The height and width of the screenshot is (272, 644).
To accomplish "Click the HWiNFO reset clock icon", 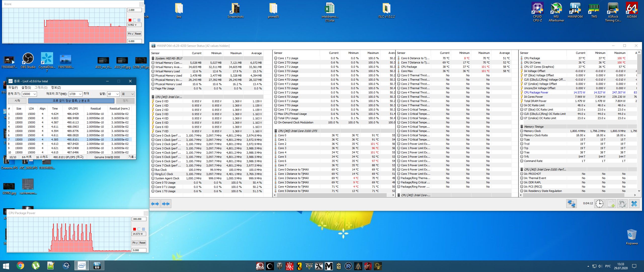I will point(599,203).
